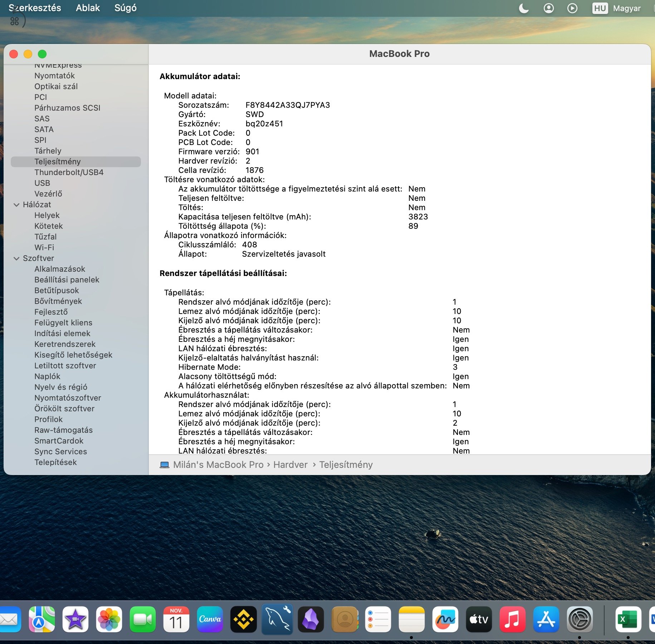The height and width of the screenshot is (644, 655).
Task: Select PCI in the sidebar
Action: 40,97
